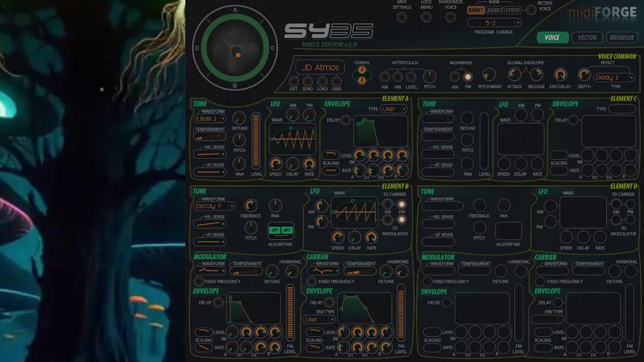644x362 pixels.
Task: Click Element B Modulator Harmonic knob
Action: click(292, 272)
